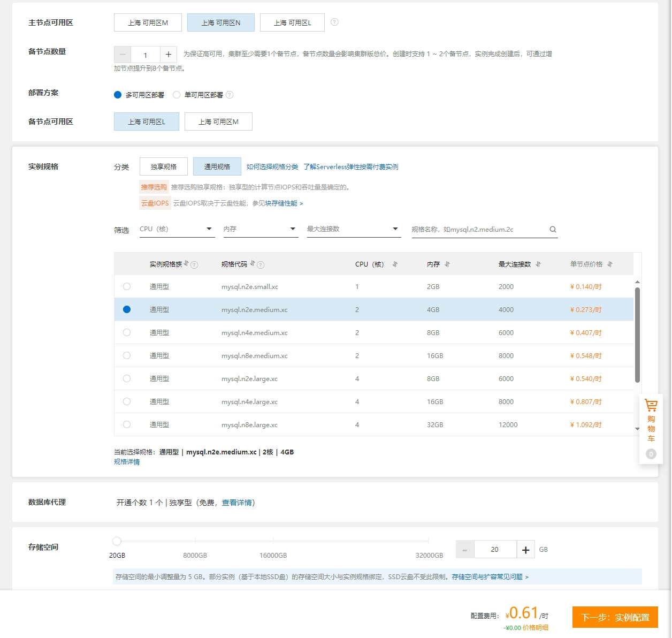This screenshot has height=638, width=672.
Task: Sort table by 单节点价格 column
Action: [609, 264]
